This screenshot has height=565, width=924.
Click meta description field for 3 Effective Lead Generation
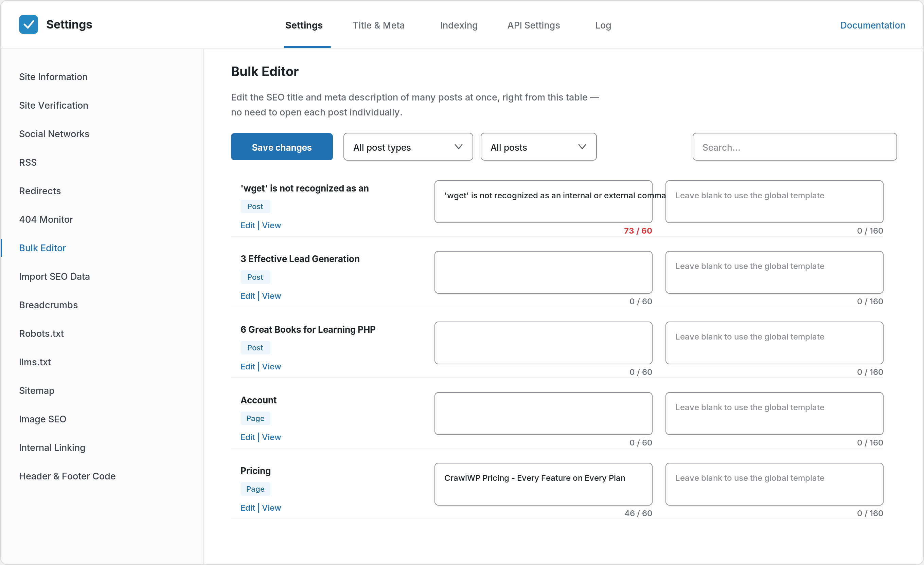tap(775, 272)
